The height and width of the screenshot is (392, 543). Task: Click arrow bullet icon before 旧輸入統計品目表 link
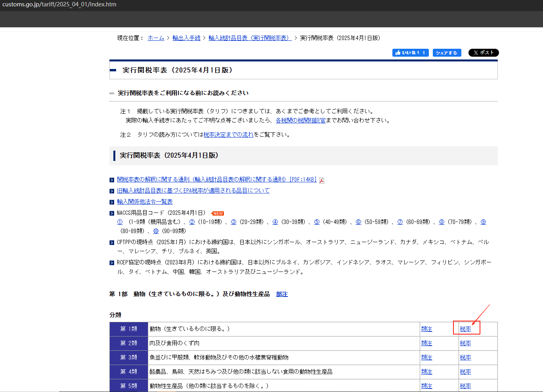(112, 191)
